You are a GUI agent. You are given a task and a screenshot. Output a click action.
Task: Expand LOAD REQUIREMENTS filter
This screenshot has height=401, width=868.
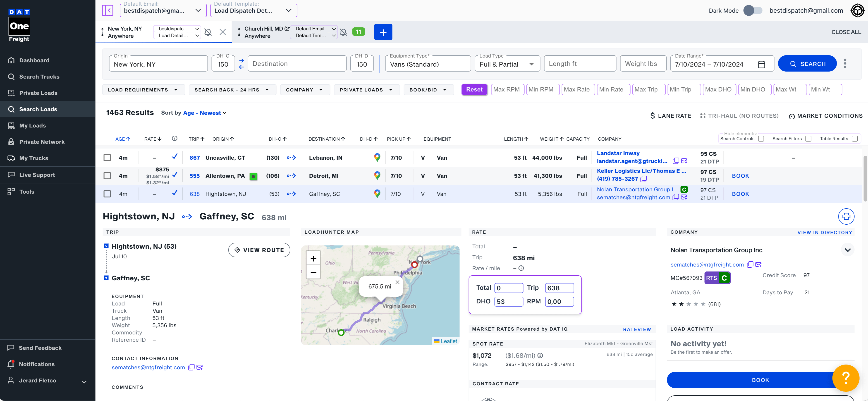(x=143, y=90)
